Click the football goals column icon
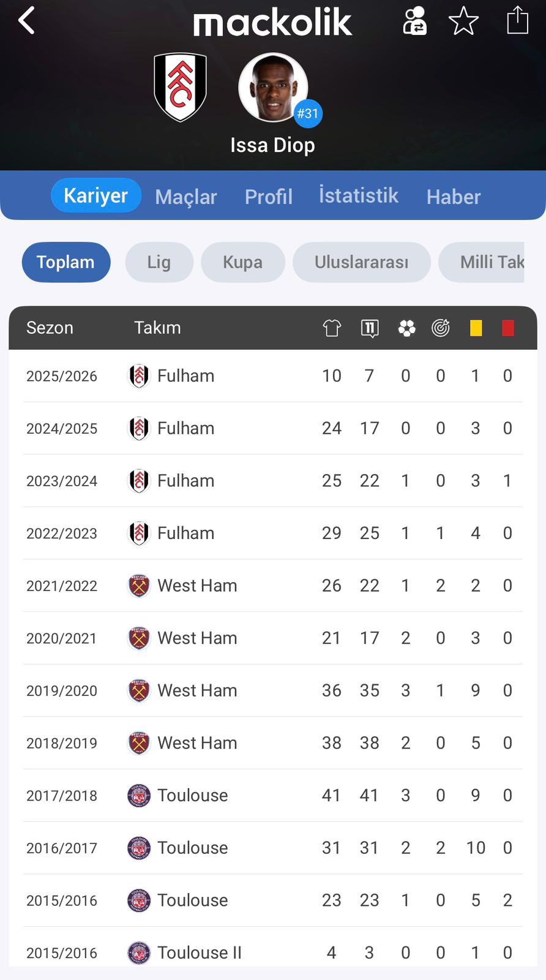 pyautogui.click(x=406, y=328)
